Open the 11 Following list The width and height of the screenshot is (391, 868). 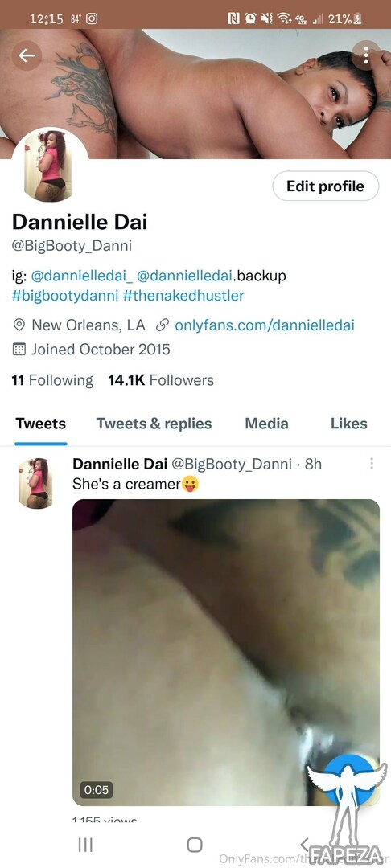(x=52, y=380)
